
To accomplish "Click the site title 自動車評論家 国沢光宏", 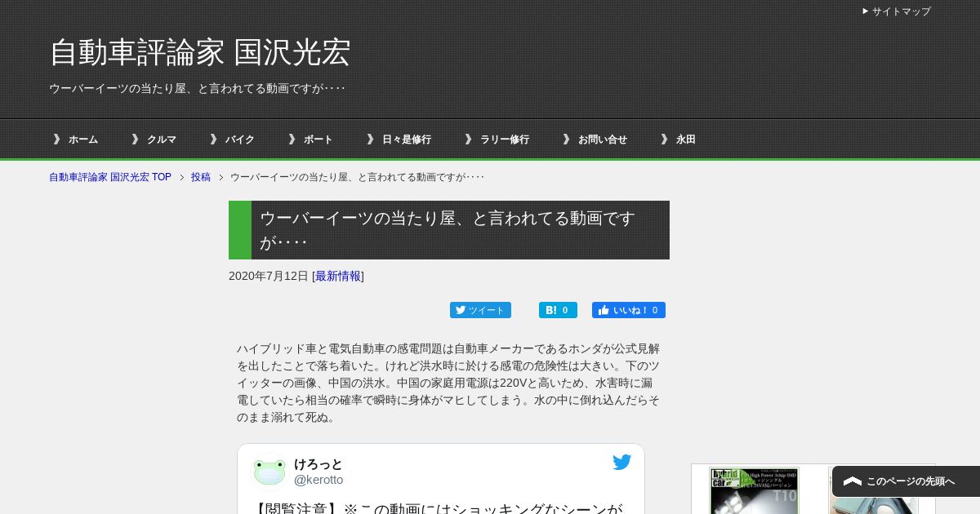I will point(200,52).
